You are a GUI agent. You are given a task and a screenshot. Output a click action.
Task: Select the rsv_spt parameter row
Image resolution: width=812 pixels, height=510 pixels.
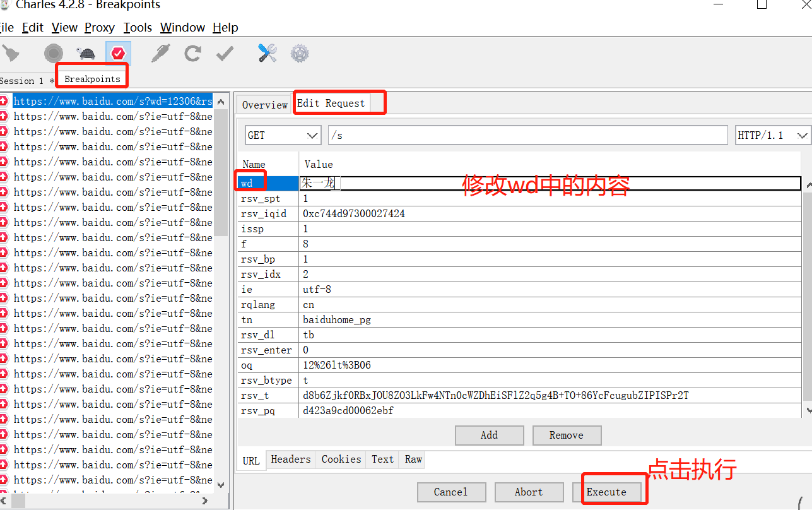(519, 198)
